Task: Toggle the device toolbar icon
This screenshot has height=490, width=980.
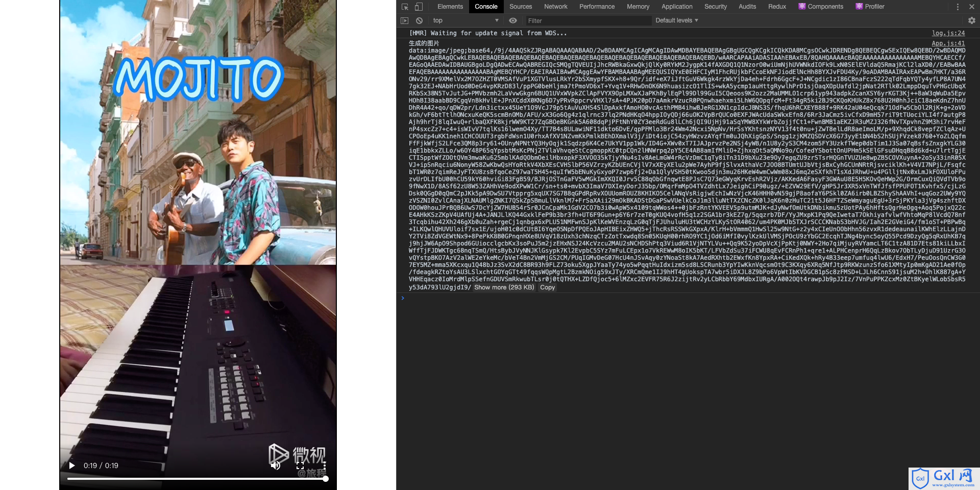Action: [x=419, y=7]
